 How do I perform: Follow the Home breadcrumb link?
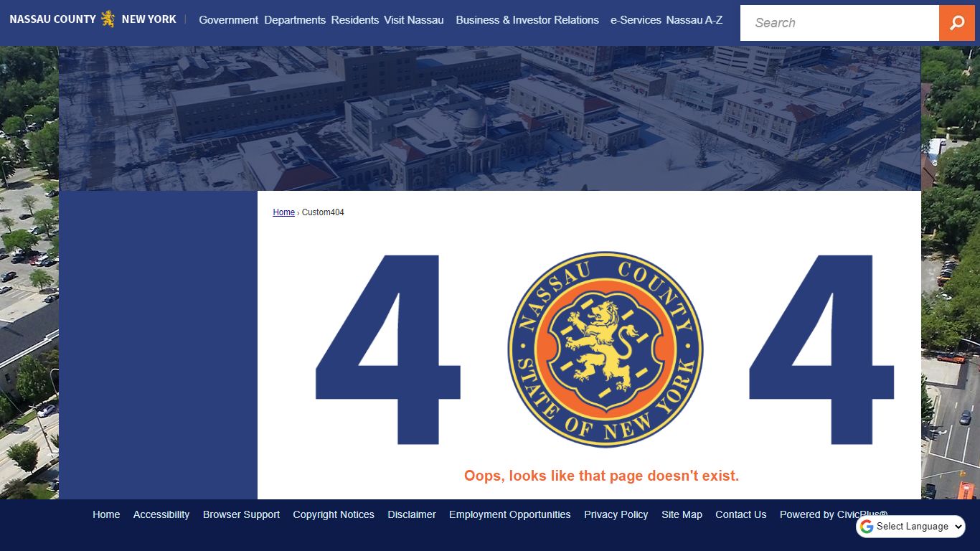pos(284,212)
